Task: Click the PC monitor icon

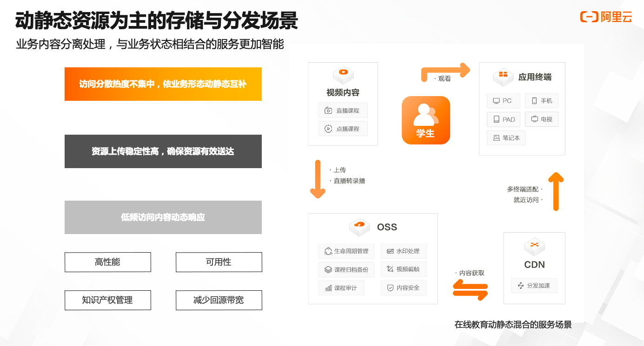Action: 496,101
